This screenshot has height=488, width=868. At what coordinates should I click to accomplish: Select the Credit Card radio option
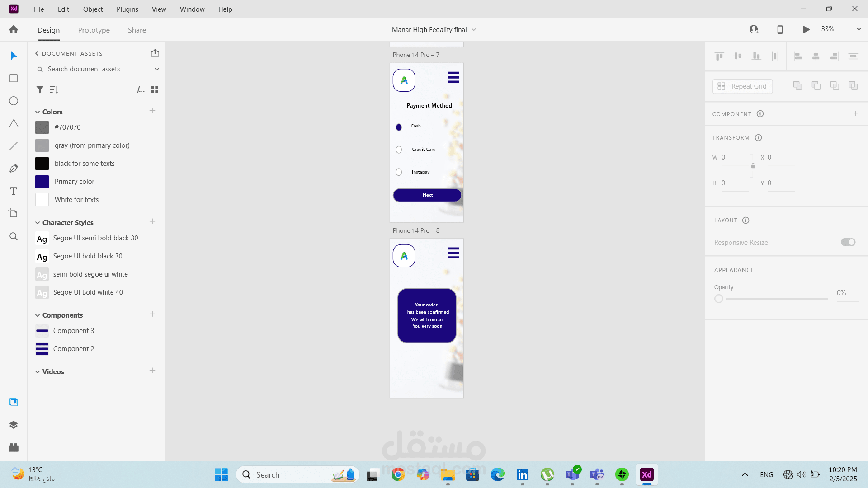[x=399, y=150]
